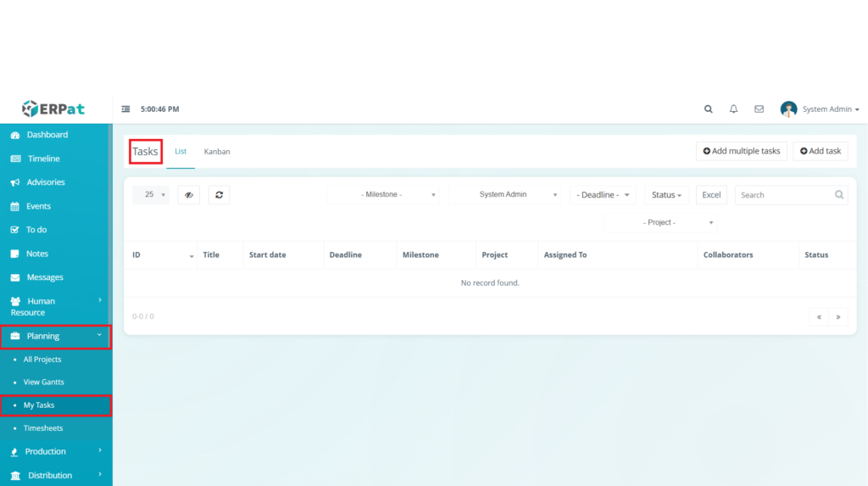Click the Add multiple tasks button

742,151
